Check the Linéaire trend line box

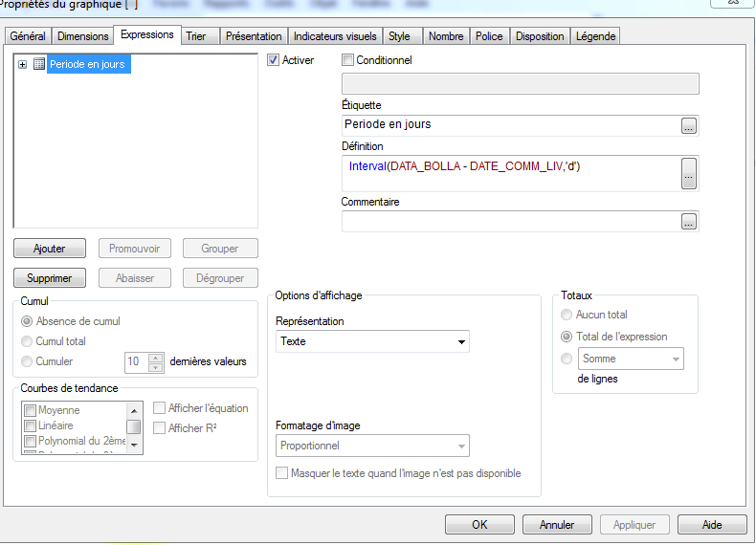click(x=30, y=426)
